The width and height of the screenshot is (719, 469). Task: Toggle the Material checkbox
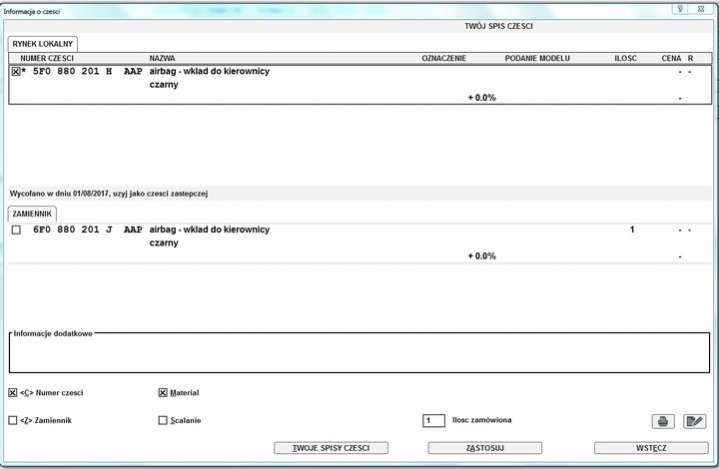point(163,392)
